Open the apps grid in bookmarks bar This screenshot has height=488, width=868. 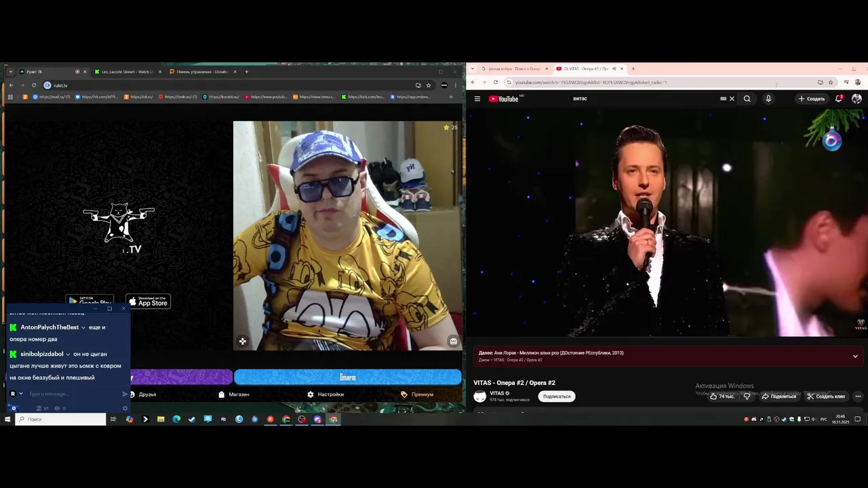(10, 97)
